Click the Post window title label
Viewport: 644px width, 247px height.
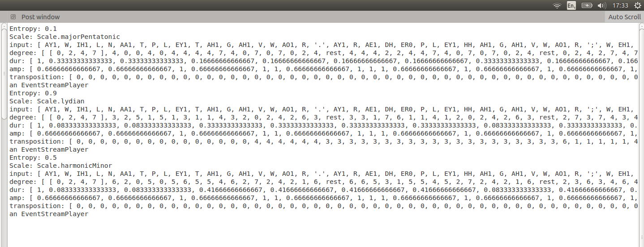click(41, 17)
